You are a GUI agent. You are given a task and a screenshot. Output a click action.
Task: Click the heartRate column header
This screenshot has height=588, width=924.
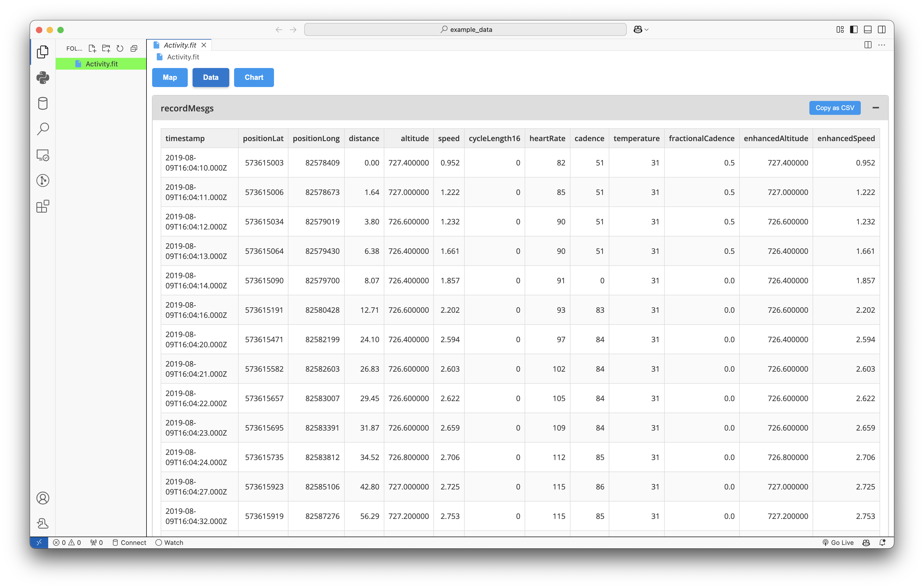tap(547, 138)
